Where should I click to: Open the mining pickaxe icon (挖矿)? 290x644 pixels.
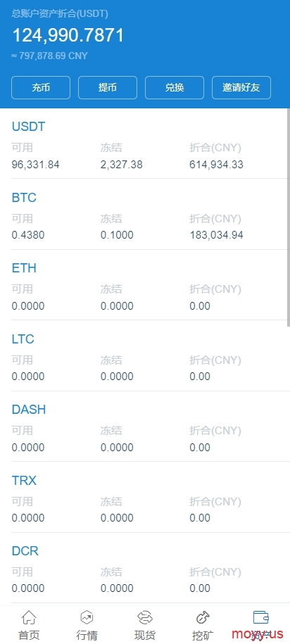point(203,617)
